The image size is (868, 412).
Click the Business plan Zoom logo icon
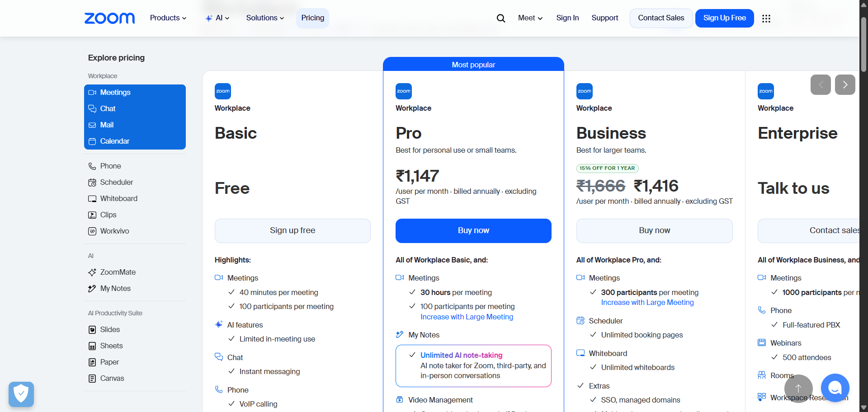[585, 91]
